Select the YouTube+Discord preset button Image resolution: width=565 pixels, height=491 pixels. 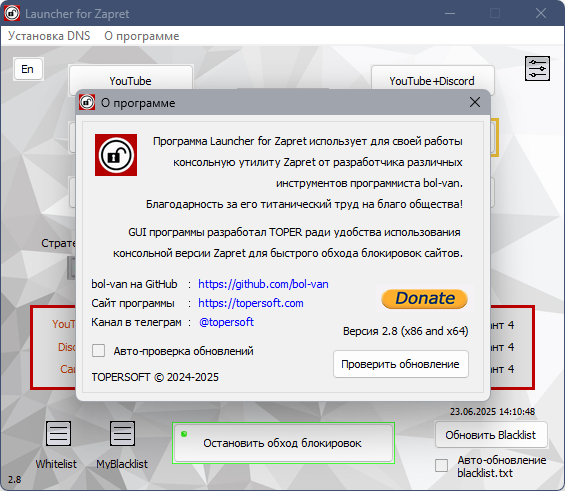(432, 81)
